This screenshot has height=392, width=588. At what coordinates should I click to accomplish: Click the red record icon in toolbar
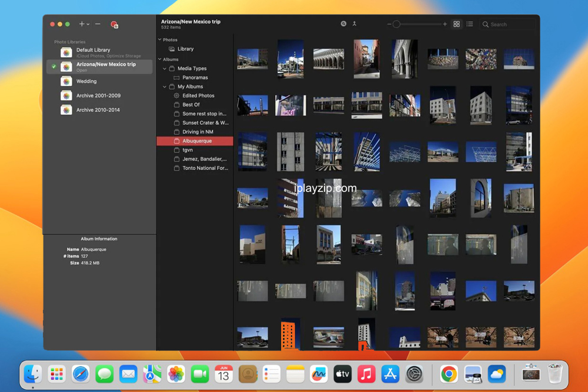click(114, 25)
